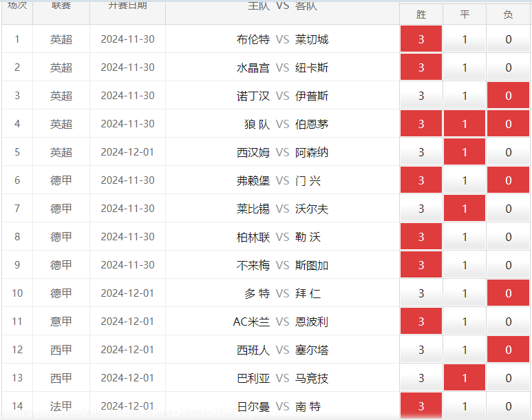Unselect loss (0) for 西班人 VS 塞尔塔
Image resolution: width=532 pixels, height=420 pixels.
coord(508,348)
